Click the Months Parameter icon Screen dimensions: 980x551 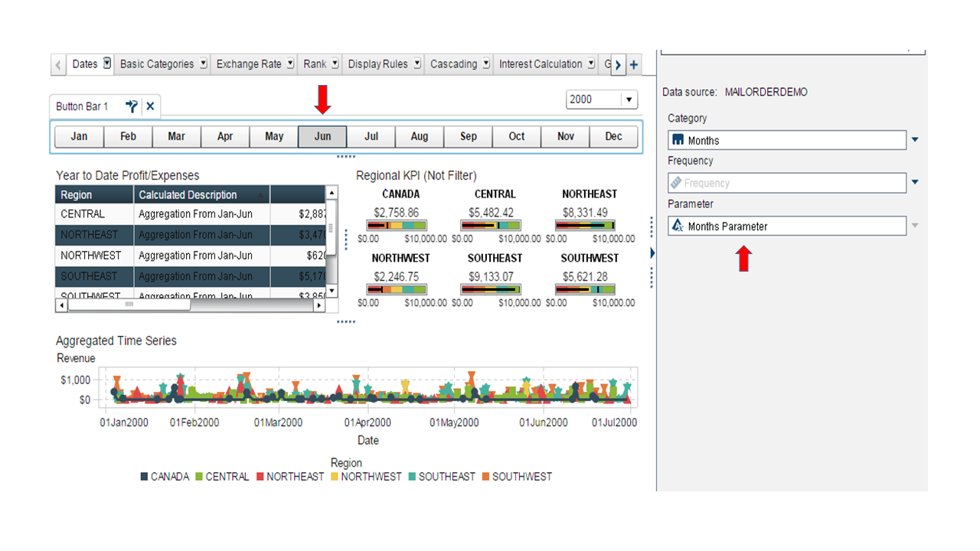678,227
